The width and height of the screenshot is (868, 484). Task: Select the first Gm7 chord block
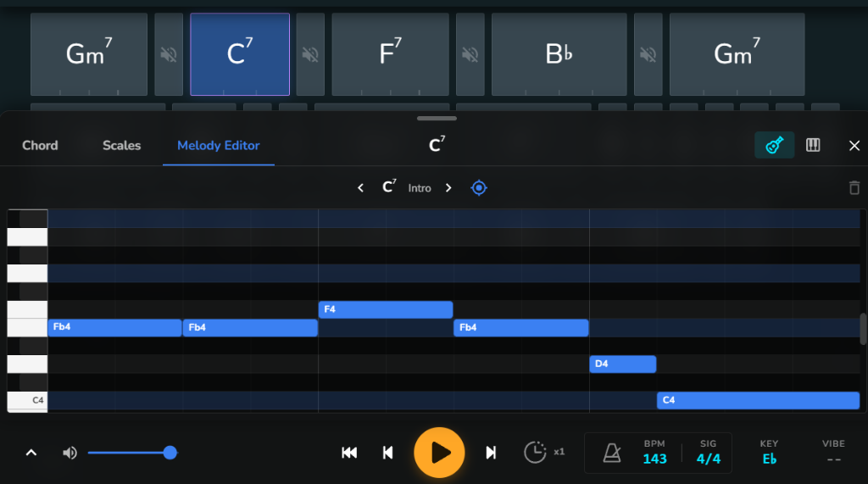point(88,54)
